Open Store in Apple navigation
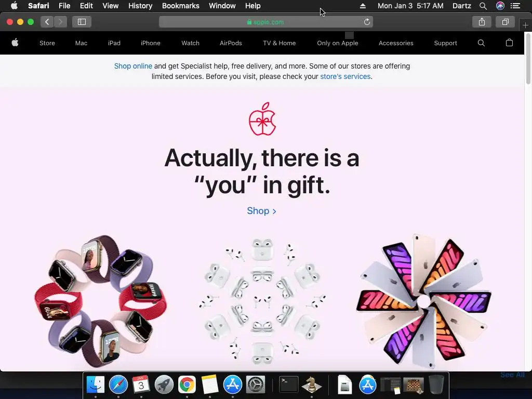This screenshot has height=399, width=532. [47, 43]
